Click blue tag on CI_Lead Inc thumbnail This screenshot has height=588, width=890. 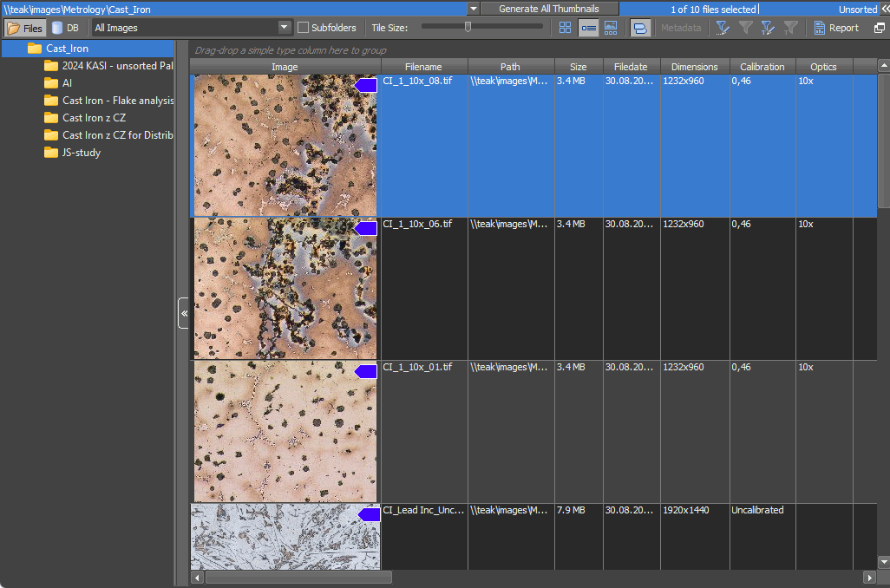pyautogui.click(x=369, y=515)
